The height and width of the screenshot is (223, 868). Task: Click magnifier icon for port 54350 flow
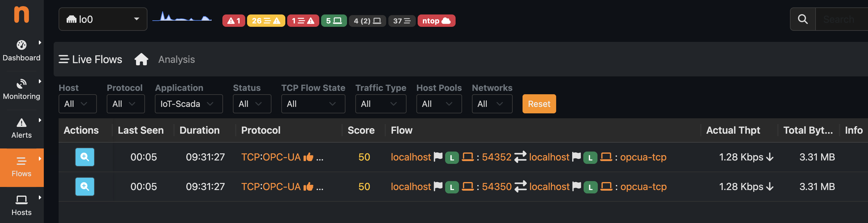point(85,187)
